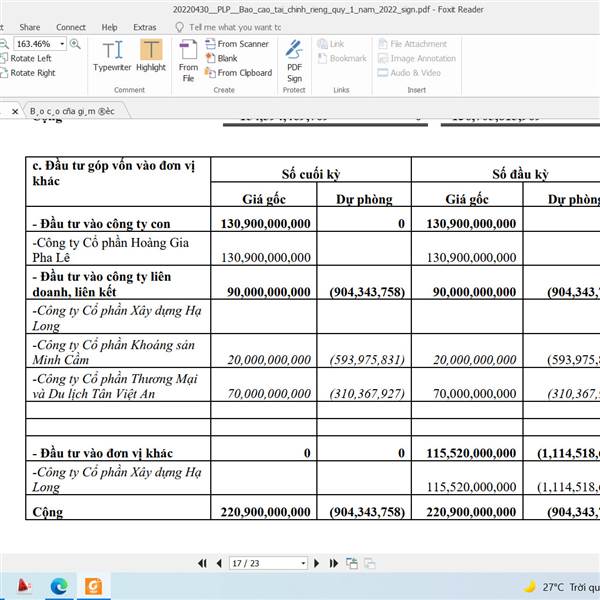Image resolution: width=600 pixels, height=600 pixels.
Task: Select the Typewriter tool
Action: (112, 56)
